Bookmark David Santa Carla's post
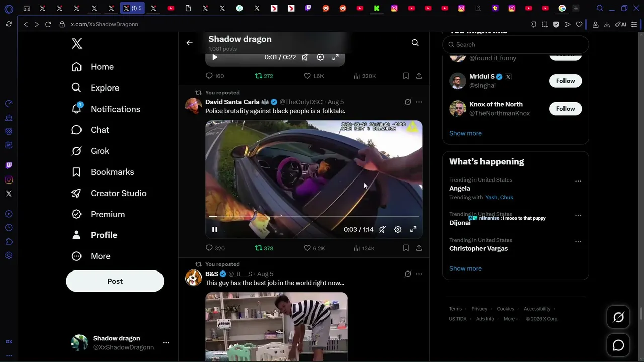The height and width of the screenshot is (362, 644). tap(406, 248)
